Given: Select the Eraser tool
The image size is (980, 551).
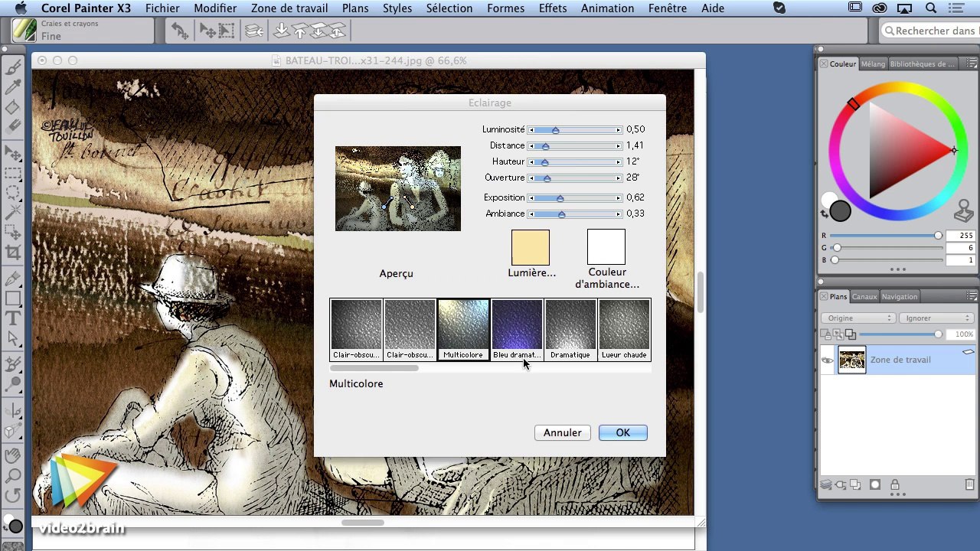Looking at the screenshot, I should click(13, 127).
